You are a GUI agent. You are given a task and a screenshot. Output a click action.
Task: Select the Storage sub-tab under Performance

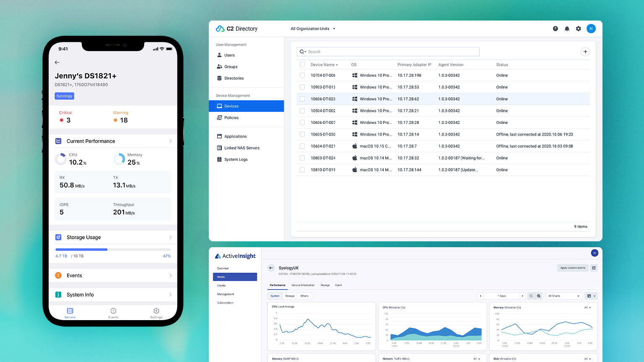click(290, 296)
